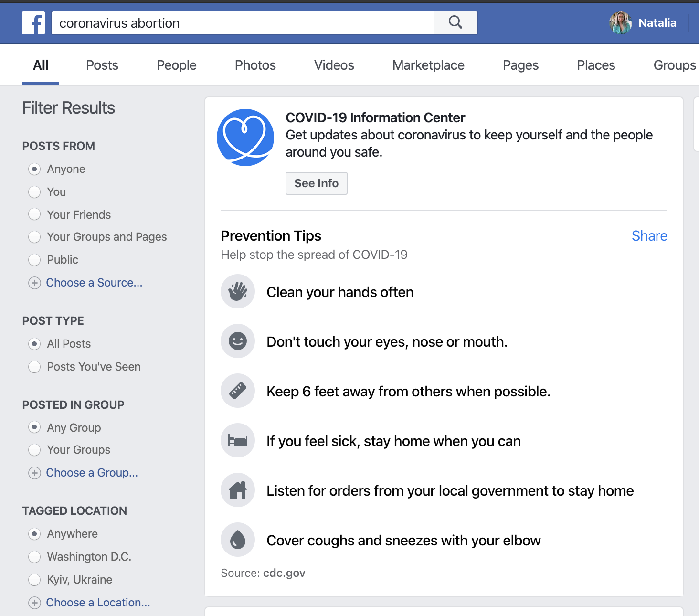
Task: Select the Anywhere location option
Action: coord(34,534)
